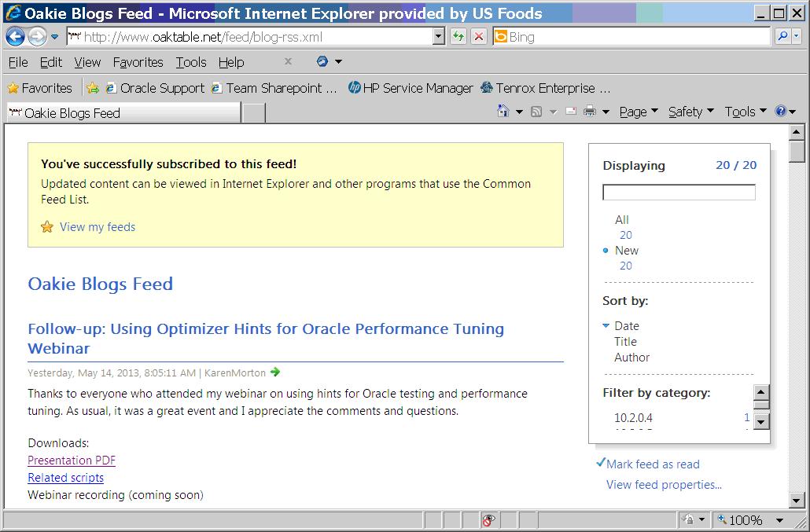The width and height of the screenshot is (810, 532).
Task: Open the File menu
Action: [x=18, y=62]
